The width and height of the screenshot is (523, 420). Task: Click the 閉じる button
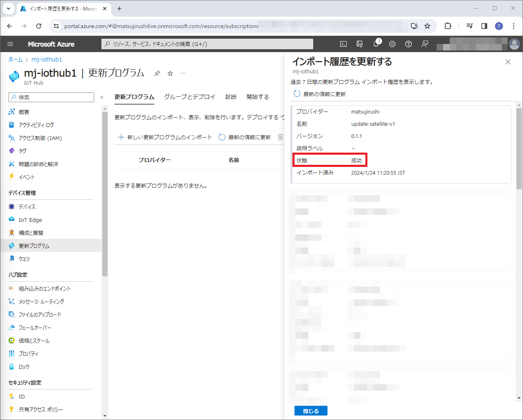[311, 411]
